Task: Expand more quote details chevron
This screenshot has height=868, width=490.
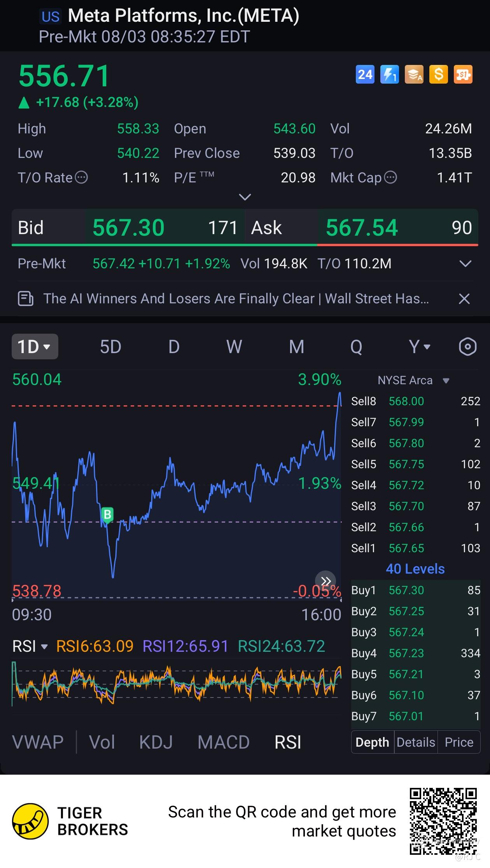Action: [x=245, y=197]
